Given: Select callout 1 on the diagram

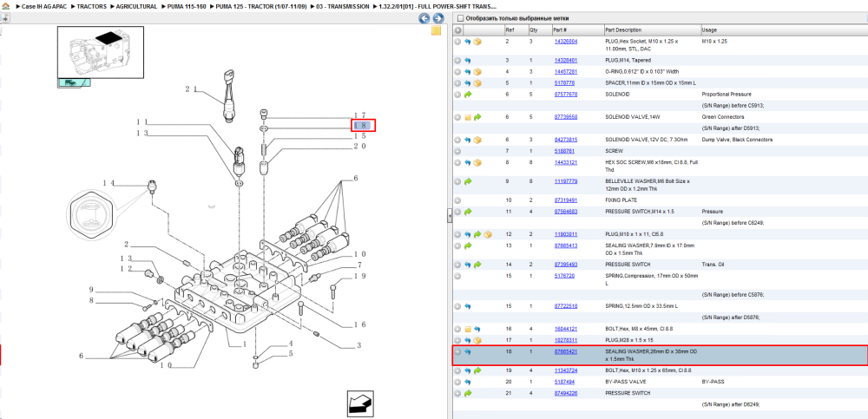Looking at the screenshot, I should pyautogui.click(x=244, y=344).
